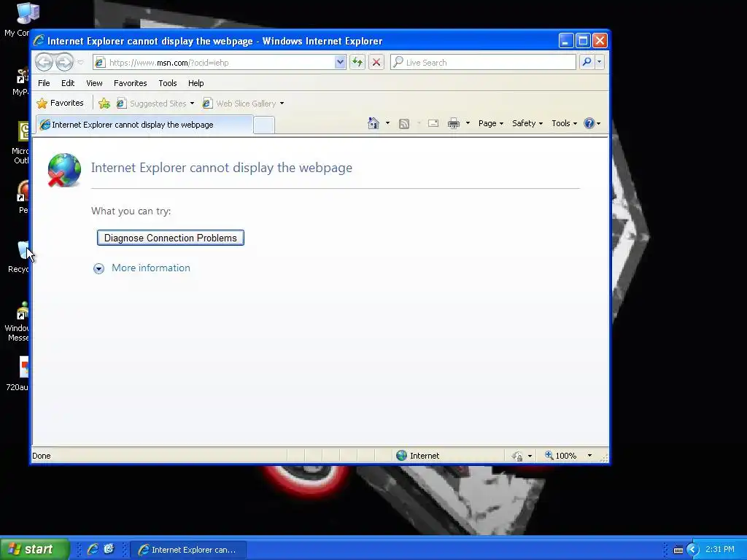Viewport: 747px width, 560px height.
Task: Show hidden tray icons arrow
Action: point(693,550)
